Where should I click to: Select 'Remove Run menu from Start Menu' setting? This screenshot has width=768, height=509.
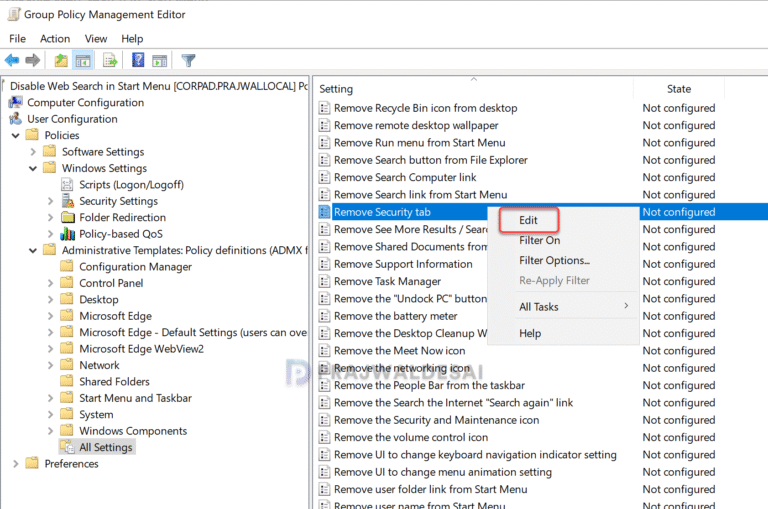click(x=420, y=143)
